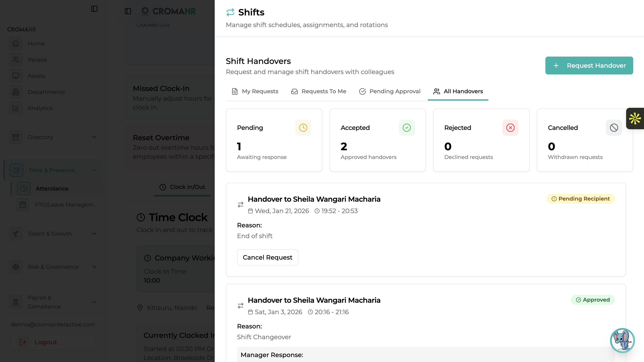Open the elephant chat assistant
This screenshot has width=644, height=362.
tap(622, 341)
